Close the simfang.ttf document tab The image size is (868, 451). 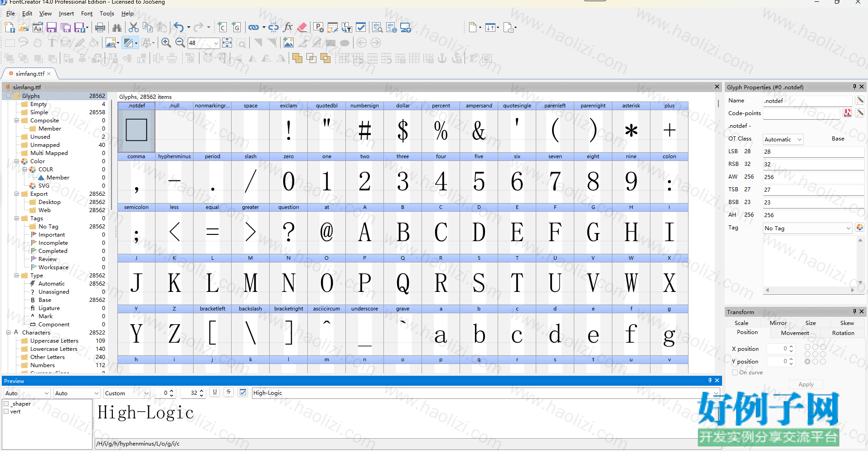[49, 73]
